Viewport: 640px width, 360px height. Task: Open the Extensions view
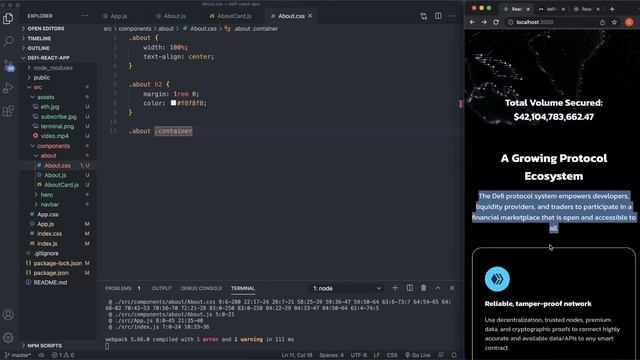pyautogui.click(x=8, y=111)
